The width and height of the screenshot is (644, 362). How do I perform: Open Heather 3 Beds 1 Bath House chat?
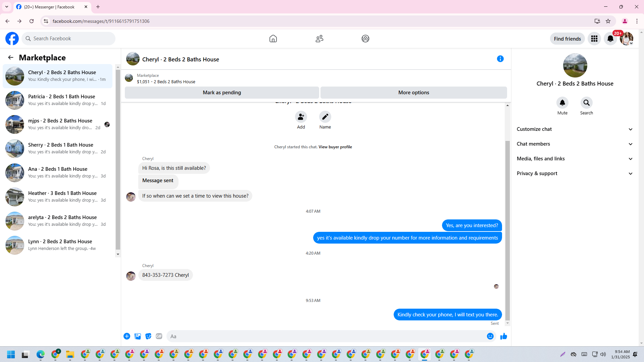[x=58, y=197]
